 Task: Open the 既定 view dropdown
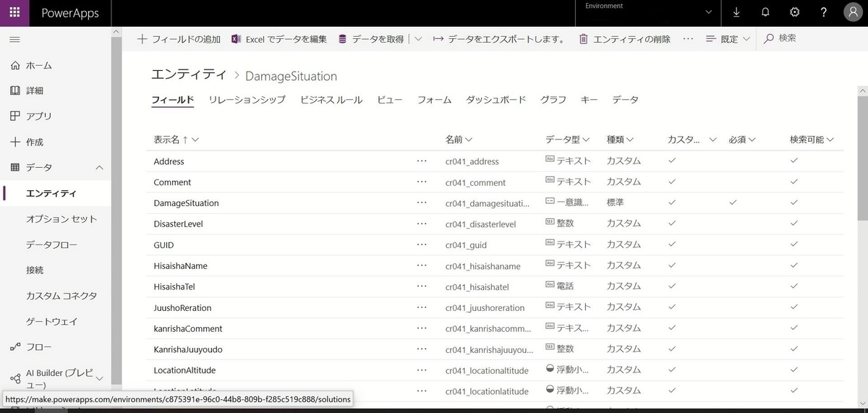(728, 39)
